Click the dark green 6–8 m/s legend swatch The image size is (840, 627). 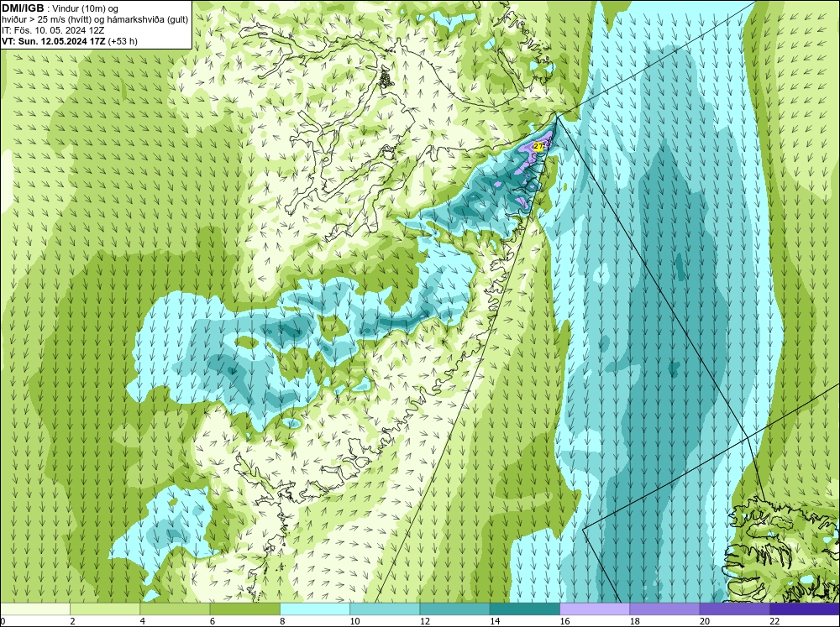click(x=244, y=609)
